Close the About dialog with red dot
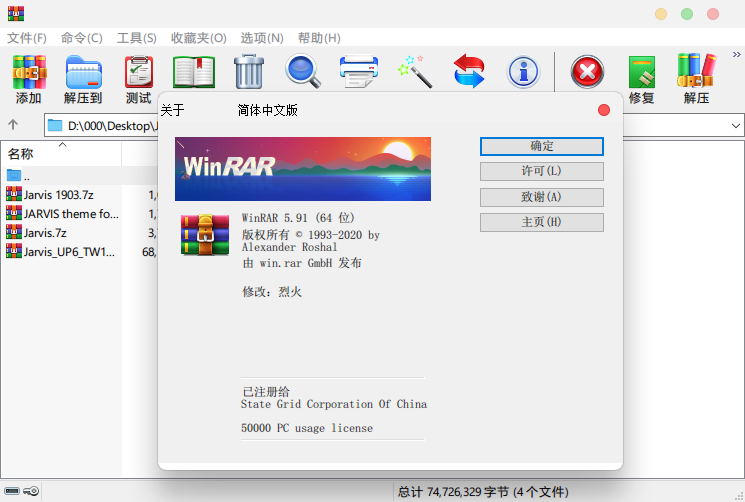 pos(604,110)
